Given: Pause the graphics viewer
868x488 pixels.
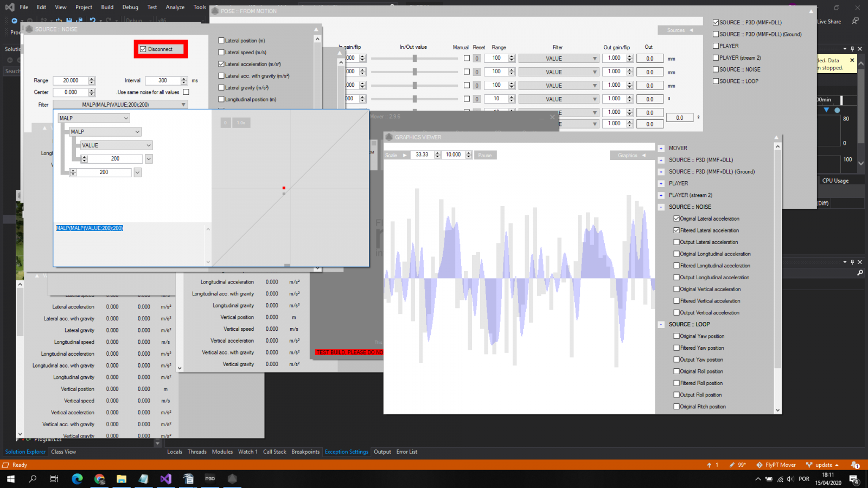Looking at the screenshot, I should point(485,155).
